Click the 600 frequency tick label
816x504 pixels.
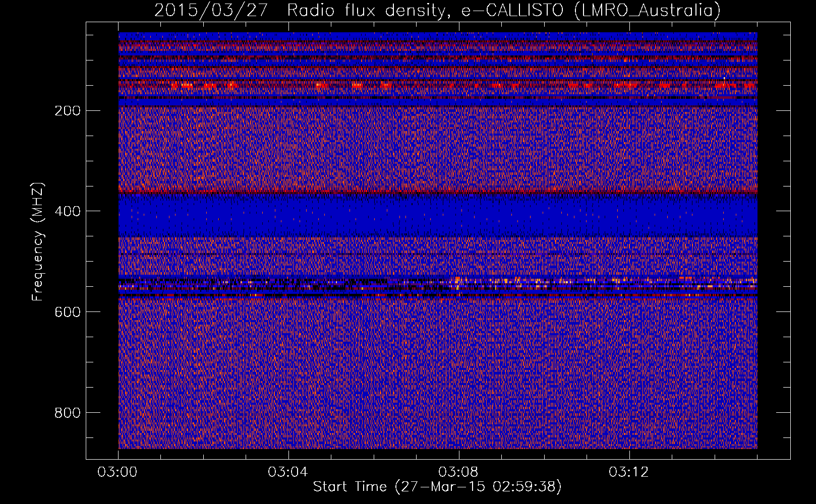[x=67, y=312]
